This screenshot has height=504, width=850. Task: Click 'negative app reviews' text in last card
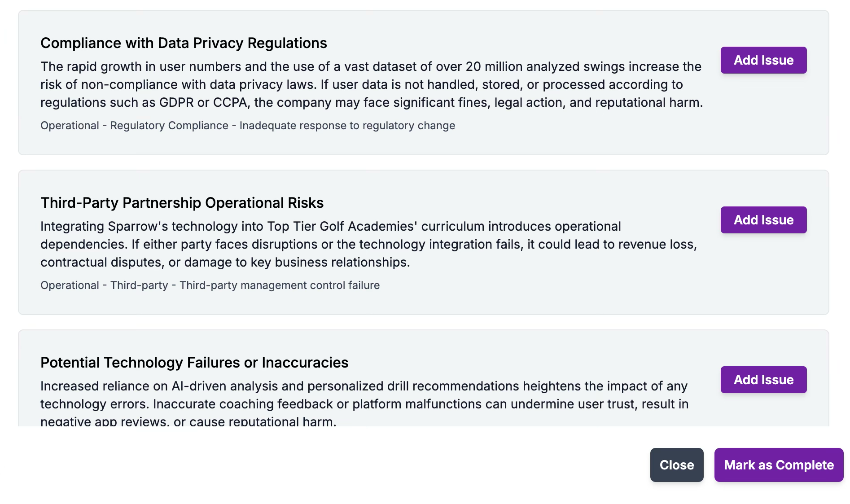click(x=104, y=421)
